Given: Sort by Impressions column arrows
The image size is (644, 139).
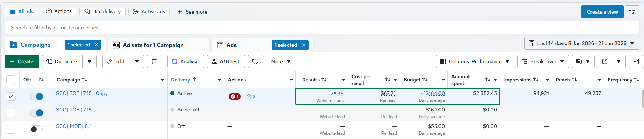Looking at the screenshot, I should tap(536, 80).
